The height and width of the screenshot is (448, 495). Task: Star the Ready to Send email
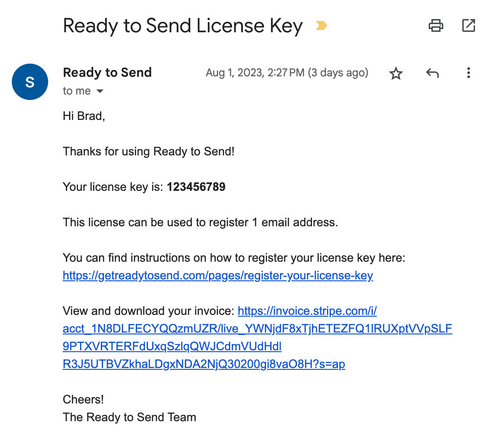click(396, 73)
